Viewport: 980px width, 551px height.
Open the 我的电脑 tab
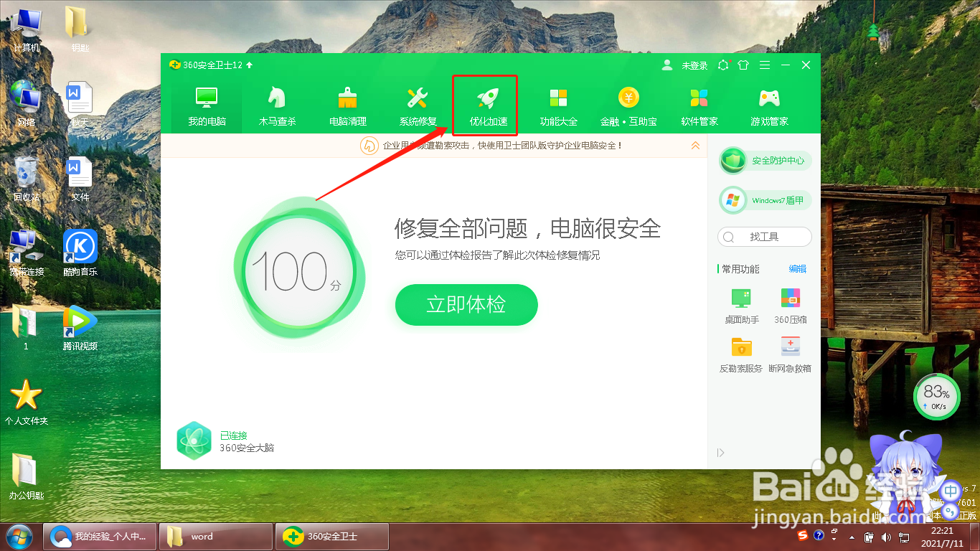click(207, 106)
